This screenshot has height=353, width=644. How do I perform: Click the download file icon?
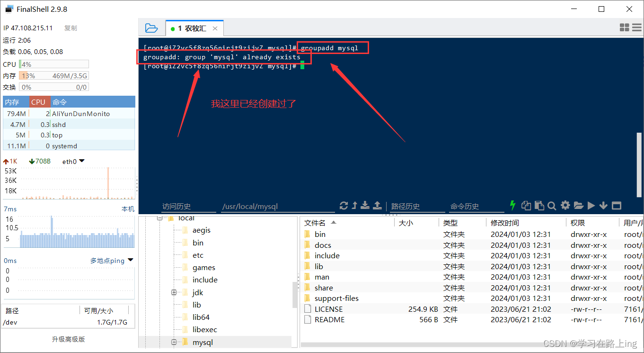365,205
